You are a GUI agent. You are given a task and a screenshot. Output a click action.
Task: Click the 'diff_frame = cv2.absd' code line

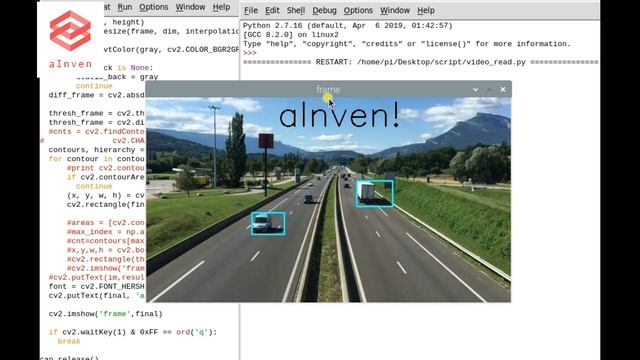[97, 95]
